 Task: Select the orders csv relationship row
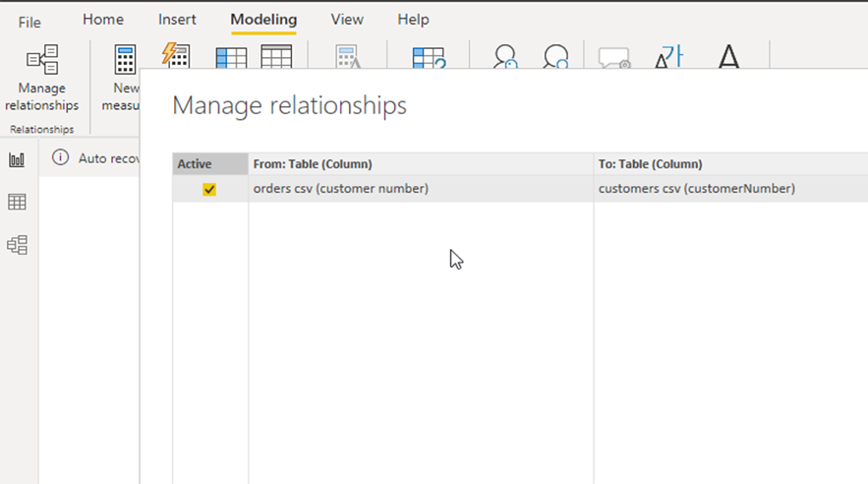[520, 189]
